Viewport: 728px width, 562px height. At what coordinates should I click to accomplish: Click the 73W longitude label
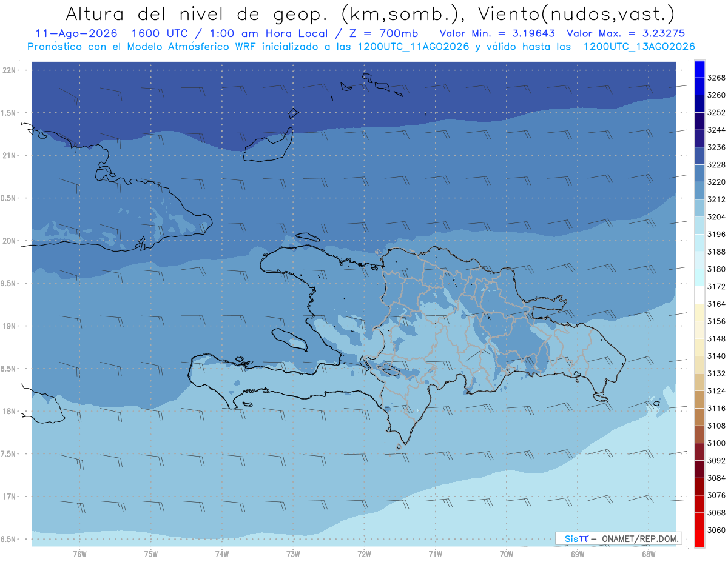[x=293, y=554]
